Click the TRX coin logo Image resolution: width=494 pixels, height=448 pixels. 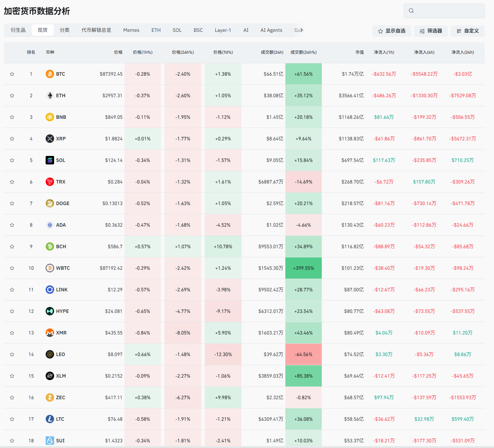(50, 182)
